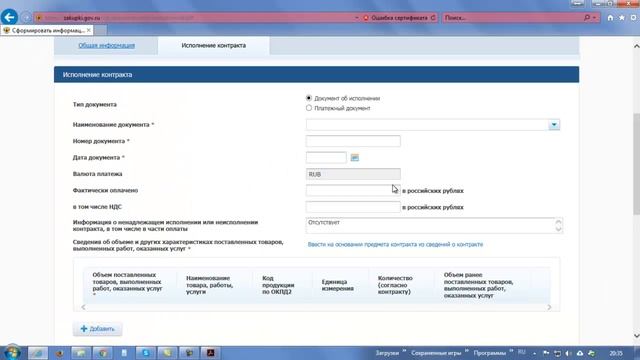Open Google Chrome from the taskbar

point(102,353)
